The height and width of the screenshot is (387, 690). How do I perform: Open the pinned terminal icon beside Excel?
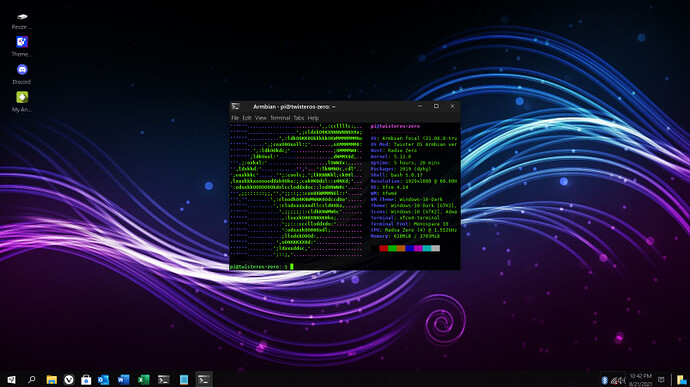click(x=164, y=380)
